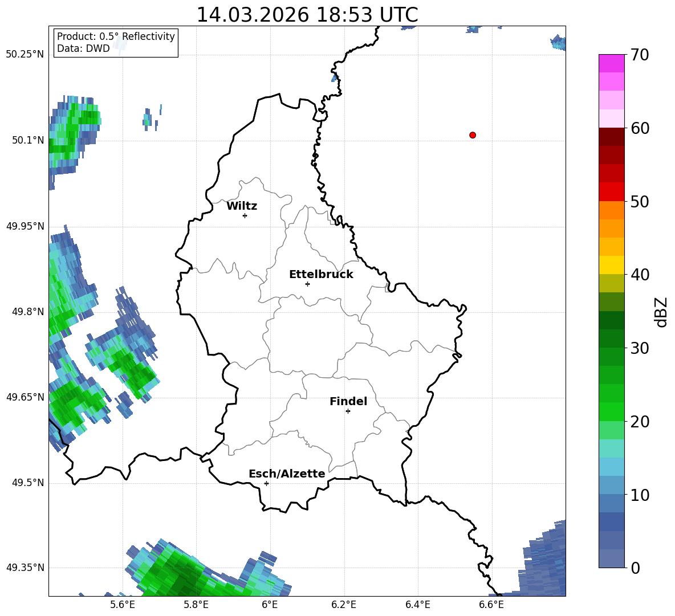Click the Wiltz station cross marker

pos(245,215)
